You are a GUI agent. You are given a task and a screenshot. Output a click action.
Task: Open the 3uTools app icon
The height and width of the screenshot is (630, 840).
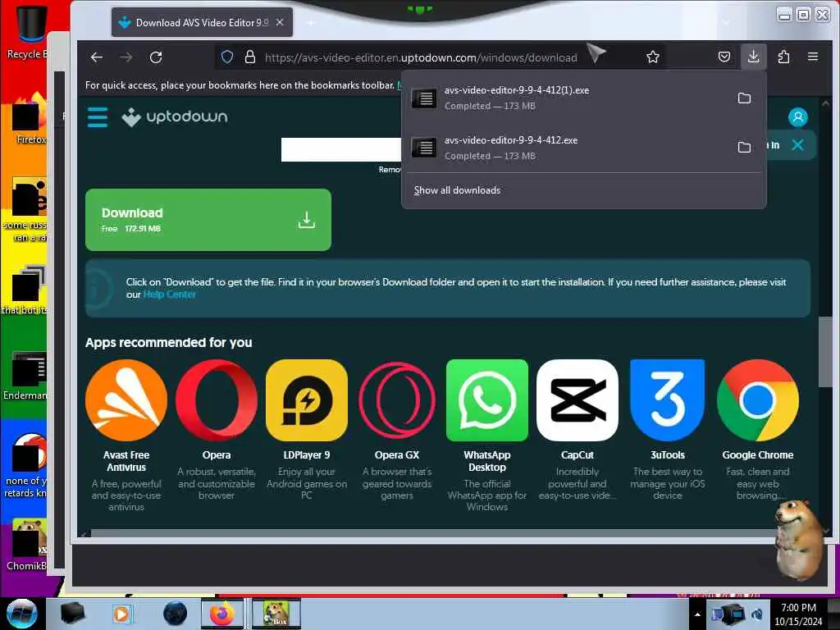[x=668, y=400]
